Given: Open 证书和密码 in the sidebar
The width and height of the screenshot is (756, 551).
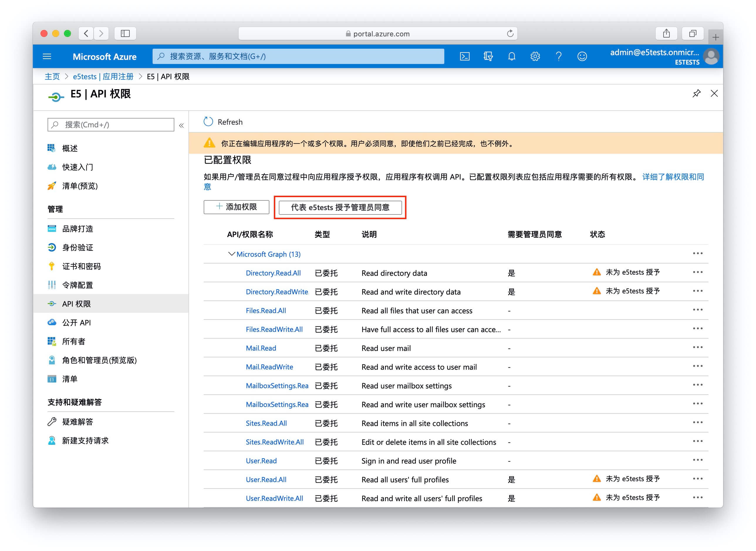Looking at the screenshot, I should coord(81,266).
